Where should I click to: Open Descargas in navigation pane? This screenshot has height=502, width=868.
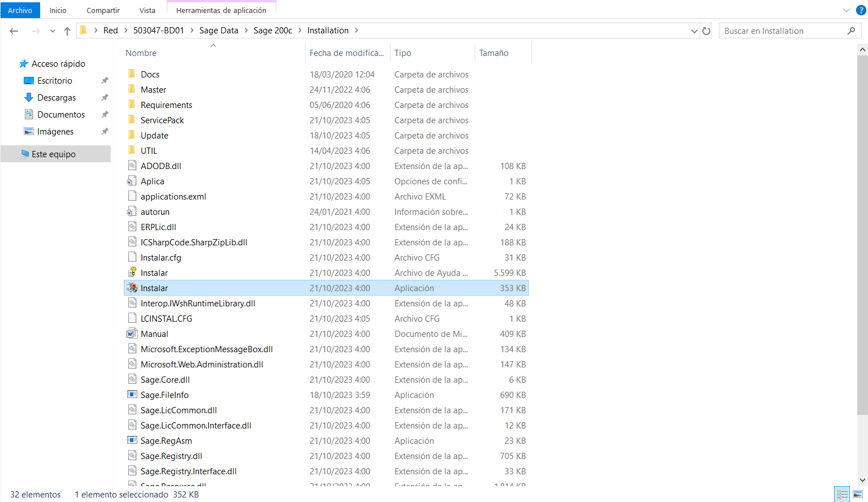[x=57, y=98]
